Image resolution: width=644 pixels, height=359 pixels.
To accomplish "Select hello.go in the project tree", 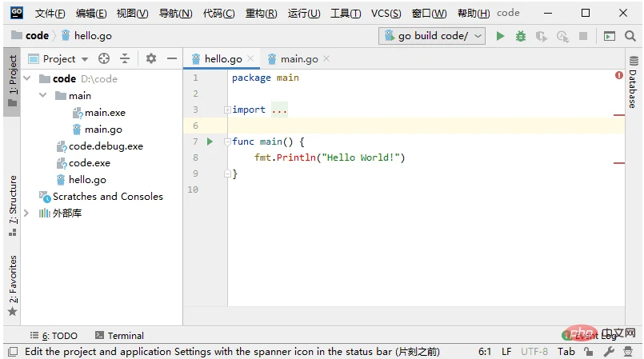I will coord(82,180).
